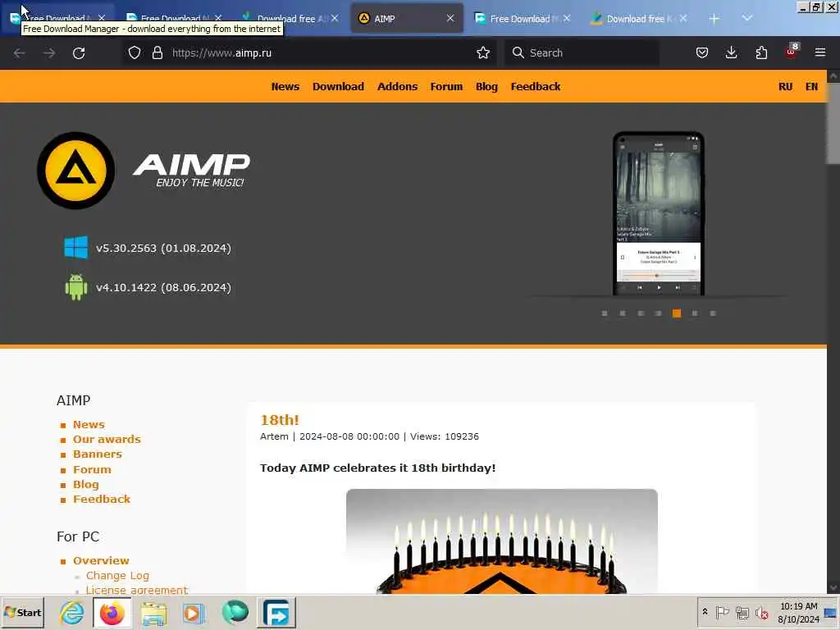
Task: Open the 18th! article title
Action: 280,419
